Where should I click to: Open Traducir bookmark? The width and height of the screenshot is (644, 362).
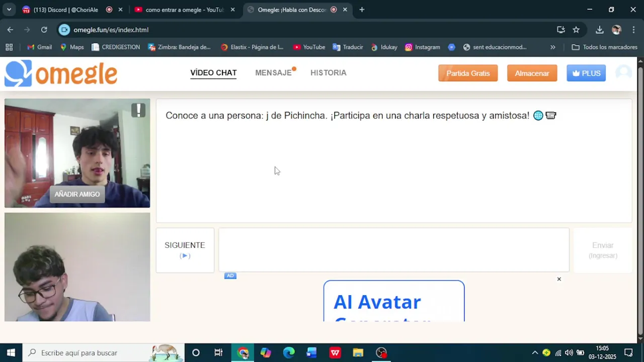(348, 47)
